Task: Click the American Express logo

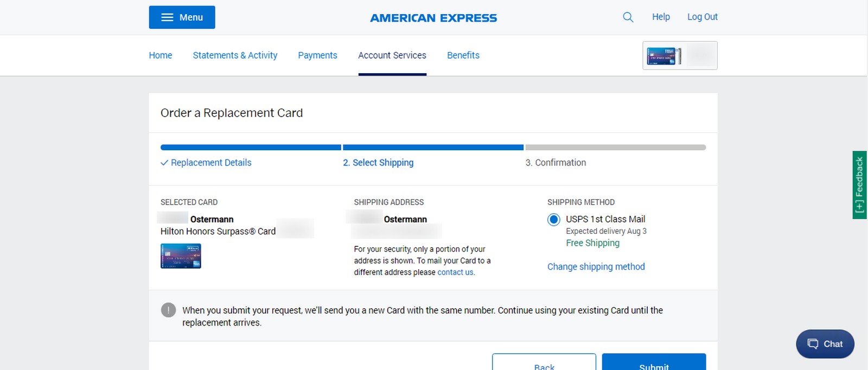Action: click(433, 17)
